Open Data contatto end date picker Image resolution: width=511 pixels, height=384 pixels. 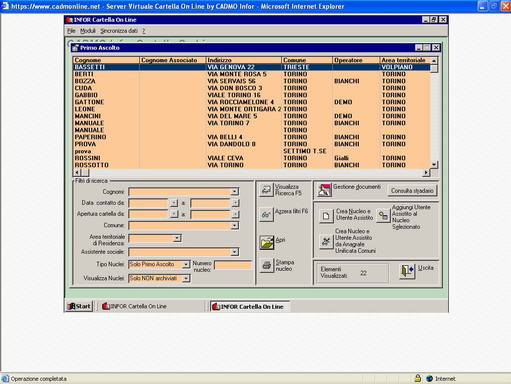[x=235, y=203]
